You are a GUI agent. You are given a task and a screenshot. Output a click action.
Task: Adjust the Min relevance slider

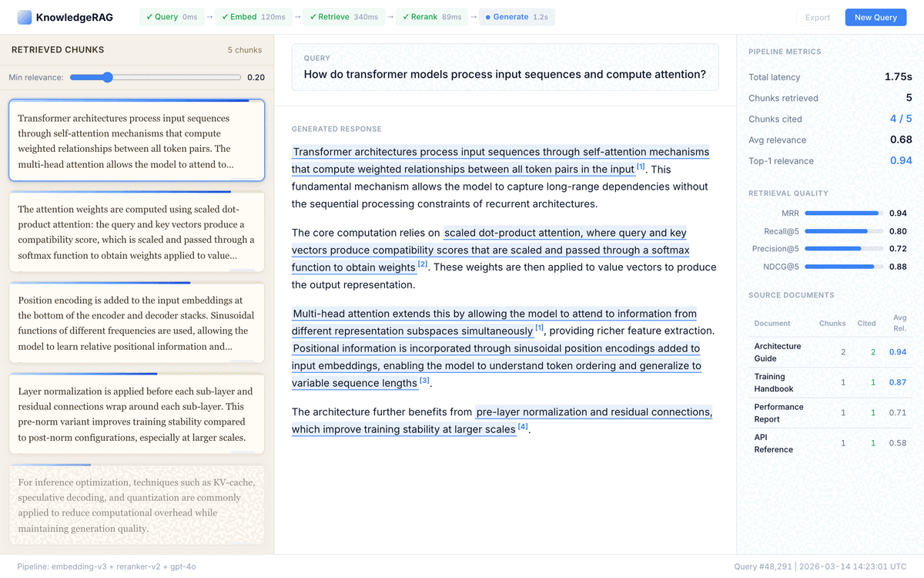point(108,77)
